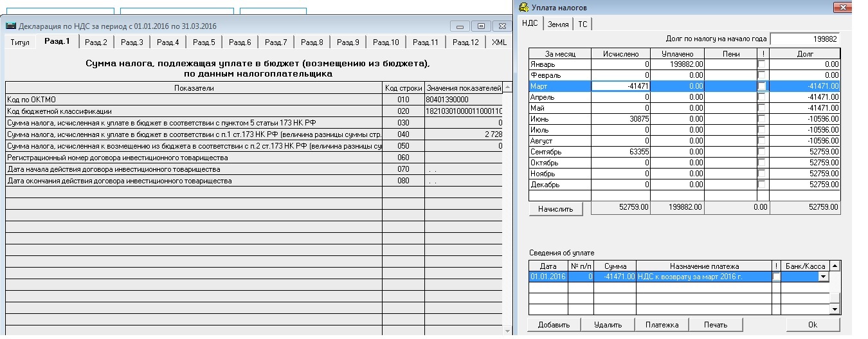This screenshot has height=339, width=868.
Task: Click the declaration window title bar icon
Action: pos(11,26)
